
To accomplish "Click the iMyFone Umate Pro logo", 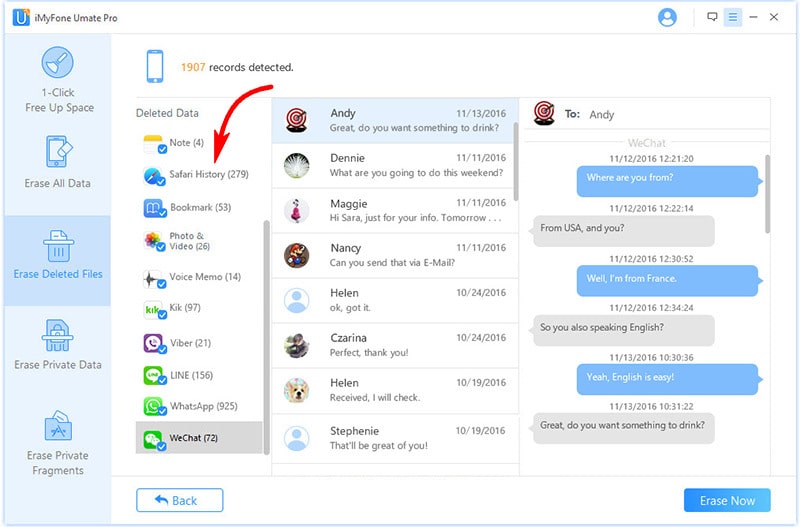I will click(21, 17).
